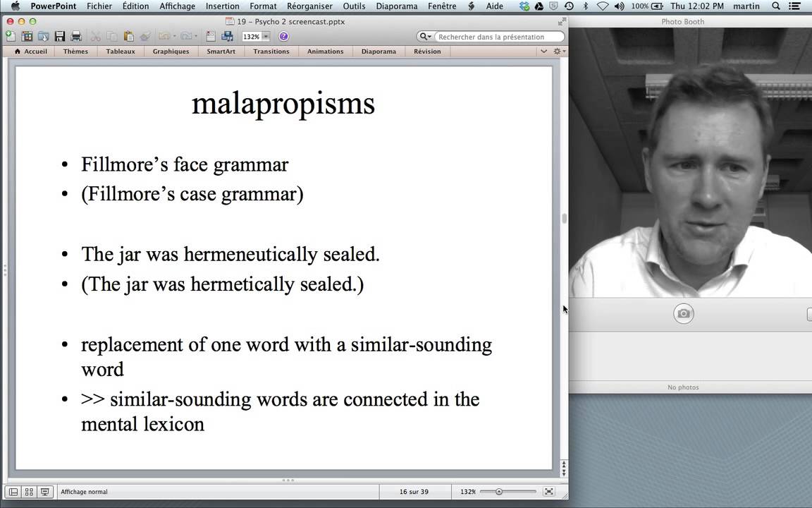Screen dimensions: 812x508
Task: Open the Fichier menu
Action: point(99,6)
